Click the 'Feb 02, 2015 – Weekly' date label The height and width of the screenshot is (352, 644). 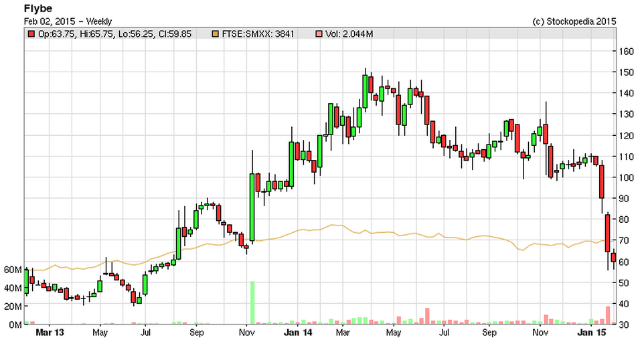[x=68, y=21]
